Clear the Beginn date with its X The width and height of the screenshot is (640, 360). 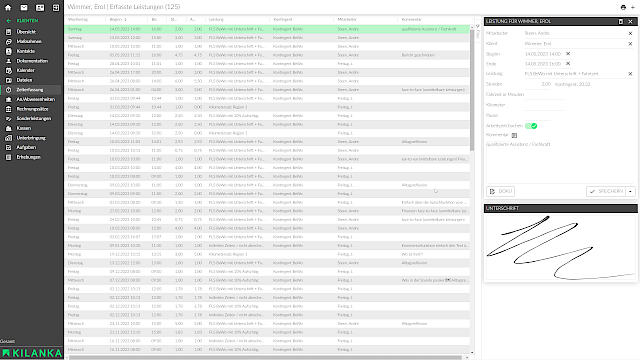pos(568,53)
